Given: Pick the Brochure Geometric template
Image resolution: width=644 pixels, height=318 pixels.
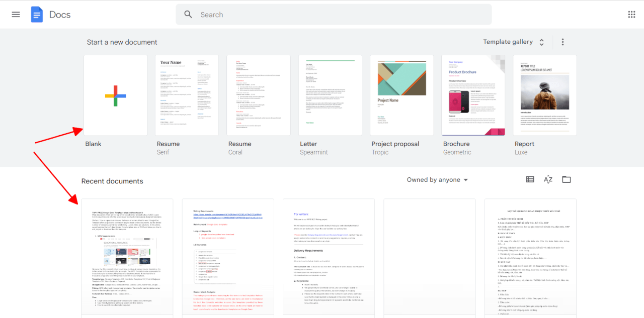Looking at the screenshot, I should pos(473,95).
